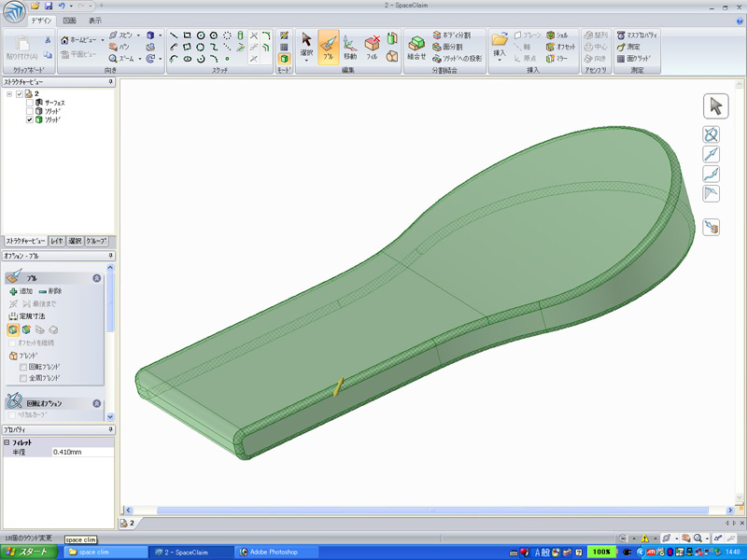Collapse the Pull options section chevron
The width and height of the screenshot is (747, 560).
coord(97,278)
